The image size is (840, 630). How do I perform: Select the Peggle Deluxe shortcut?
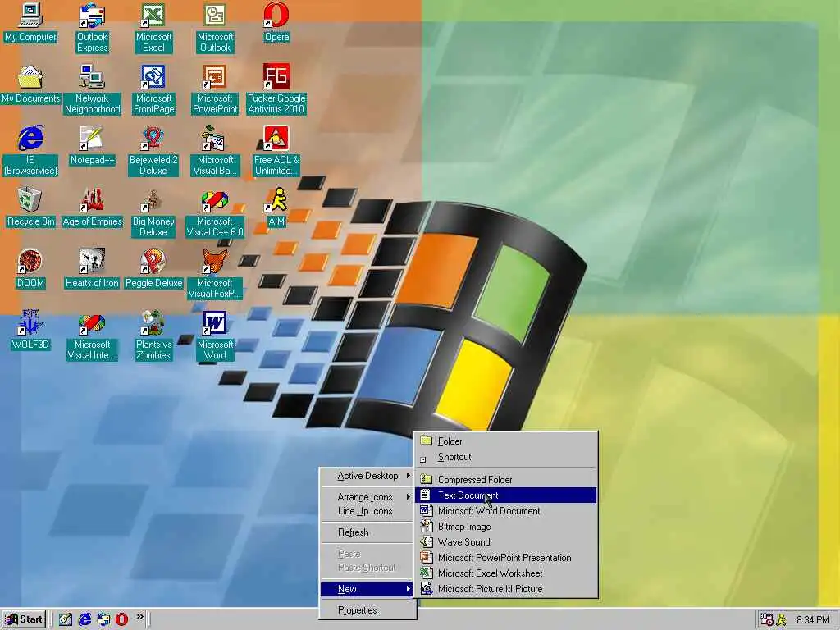tap(153, 269)
